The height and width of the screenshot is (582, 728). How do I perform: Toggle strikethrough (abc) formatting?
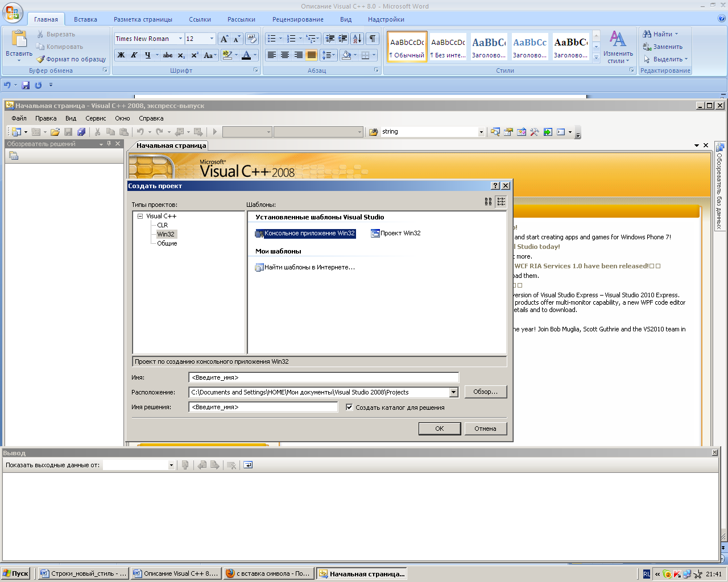pyautogui.click(x=168, y=55)
